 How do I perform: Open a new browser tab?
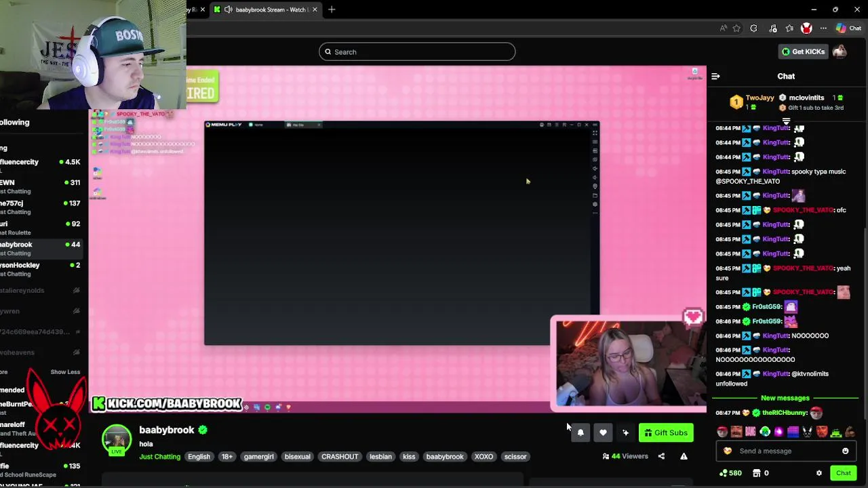point(332,9)
